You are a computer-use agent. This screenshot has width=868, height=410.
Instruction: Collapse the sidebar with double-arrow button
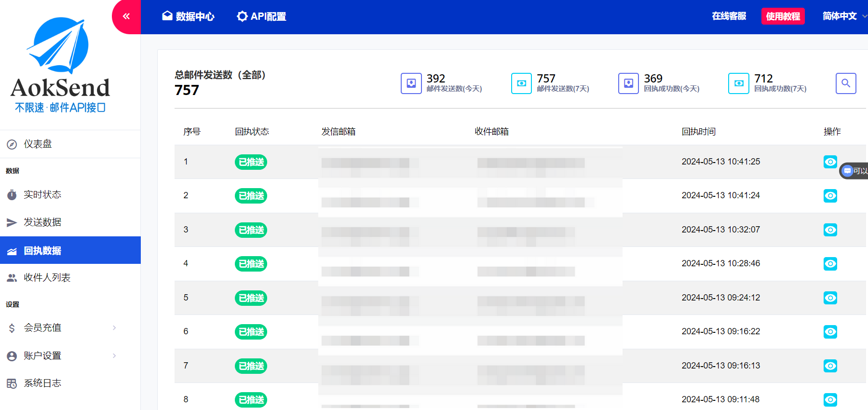126,16
